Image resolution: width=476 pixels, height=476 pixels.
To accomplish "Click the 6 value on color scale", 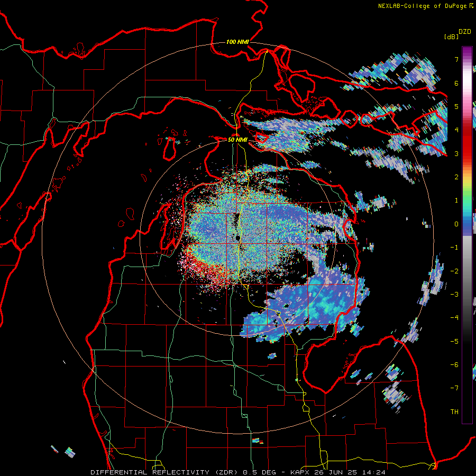I will (x=456, y=83).
